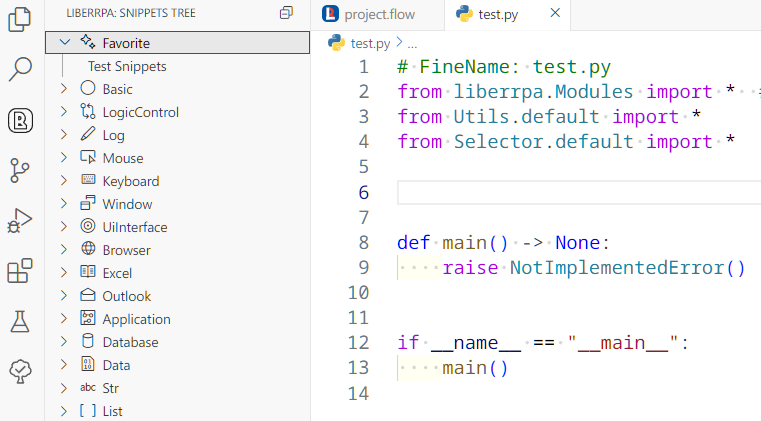Expand the Excel snippets node
This screenshot has height=421, width=761.
(64, 272)
